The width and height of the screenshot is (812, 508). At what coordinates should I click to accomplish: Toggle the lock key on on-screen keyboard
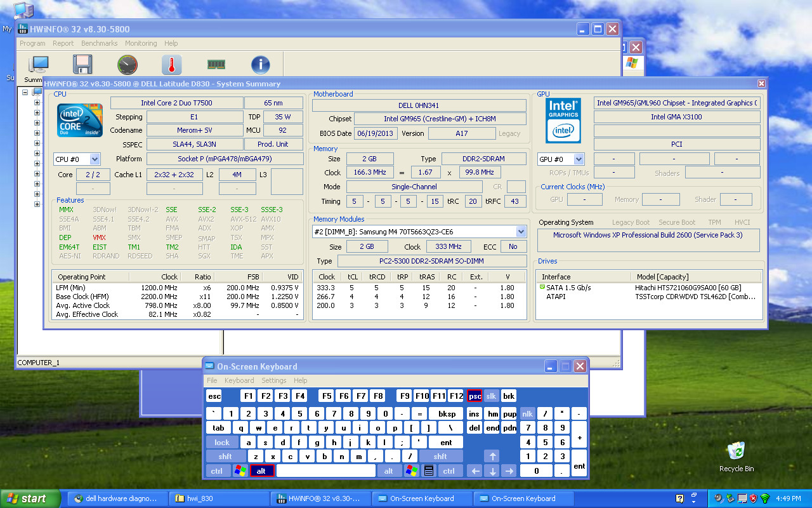[222, 442]
